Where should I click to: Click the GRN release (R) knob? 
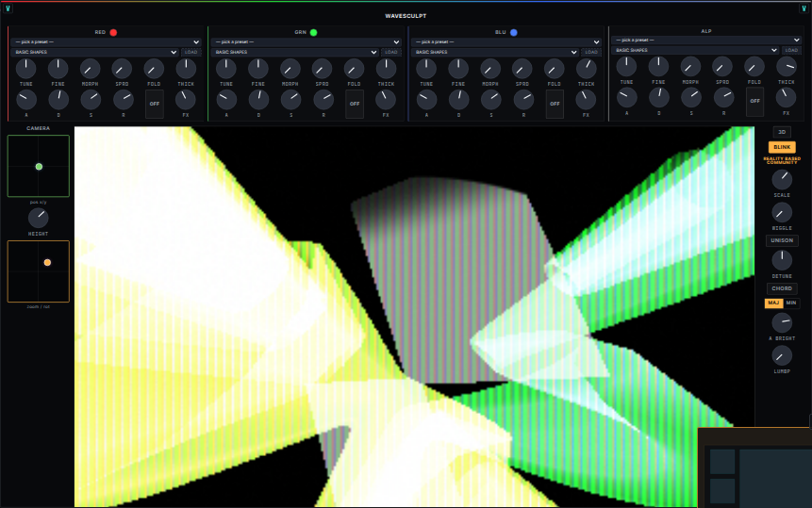[x=323, y=100]
